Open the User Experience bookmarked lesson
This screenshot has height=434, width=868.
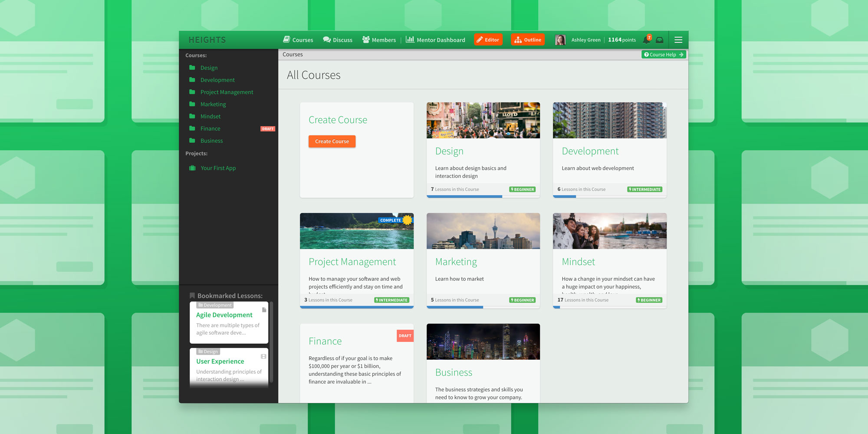tap(220, 362)
